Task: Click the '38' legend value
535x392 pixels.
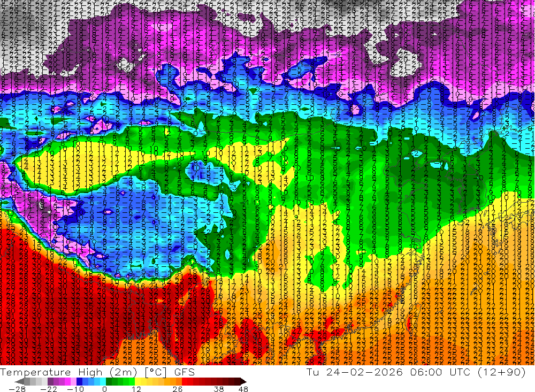Action: click(219, 389)
